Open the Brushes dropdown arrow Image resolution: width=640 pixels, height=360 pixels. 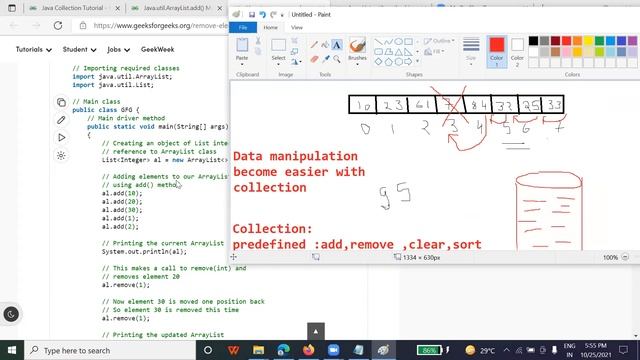[x=357, y=64]
